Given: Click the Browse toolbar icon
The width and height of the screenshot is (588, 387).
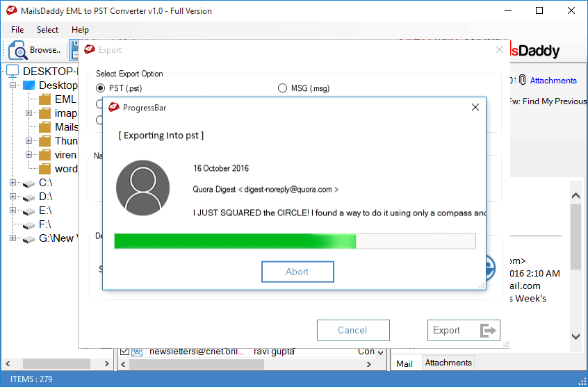Looking at the screenshot, I should click(x=17, y=50).
